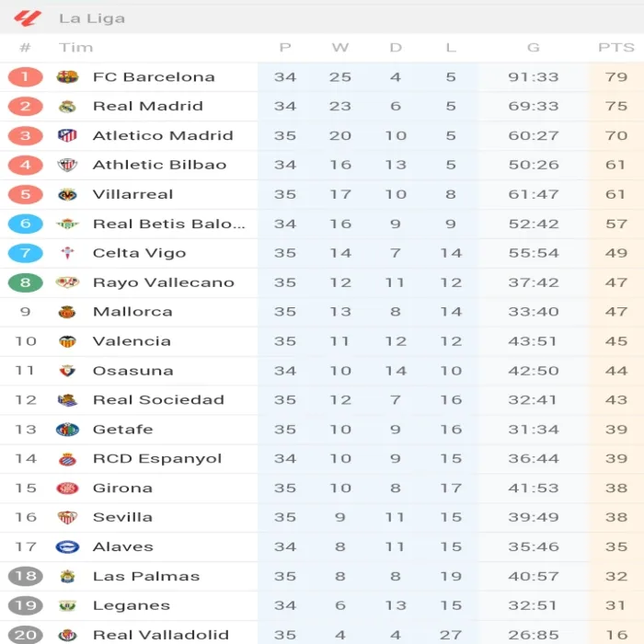Click the Real Madrid club crest
The height and width of the screenshot is (644, 644).
pyautogui.click(x=67, y=107)
